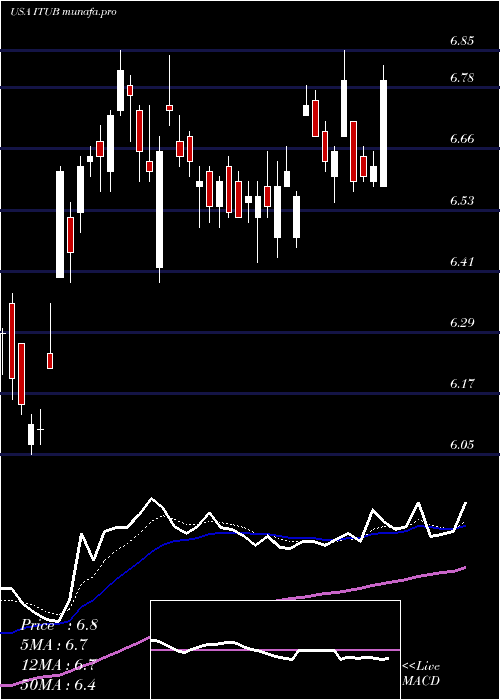Select the 6.29 price axis label
500x700 pixels.
tap(462, 322)
